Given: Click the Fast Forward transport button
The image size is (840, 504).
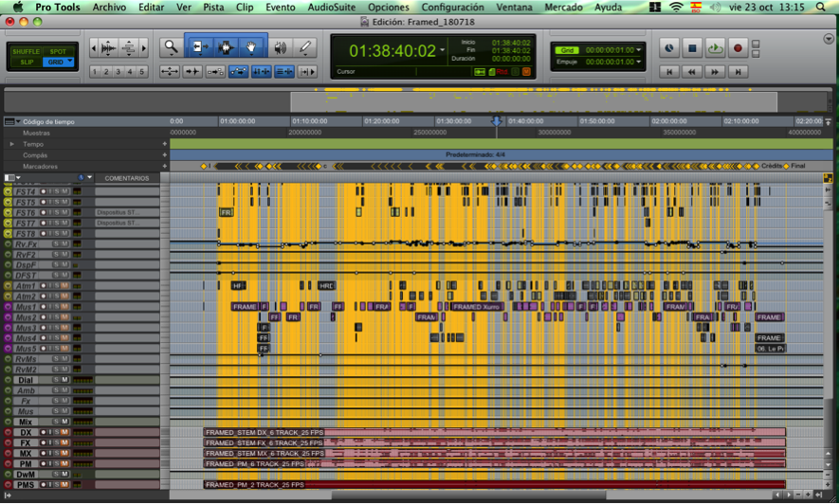Looking at the screenshot, I should tap(715, 71).
